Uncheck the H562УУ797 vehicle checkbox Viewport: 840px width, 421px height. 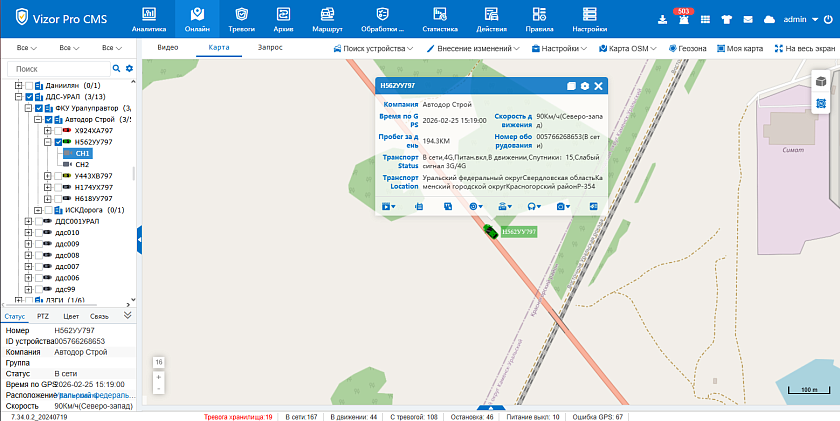point(58,142)
